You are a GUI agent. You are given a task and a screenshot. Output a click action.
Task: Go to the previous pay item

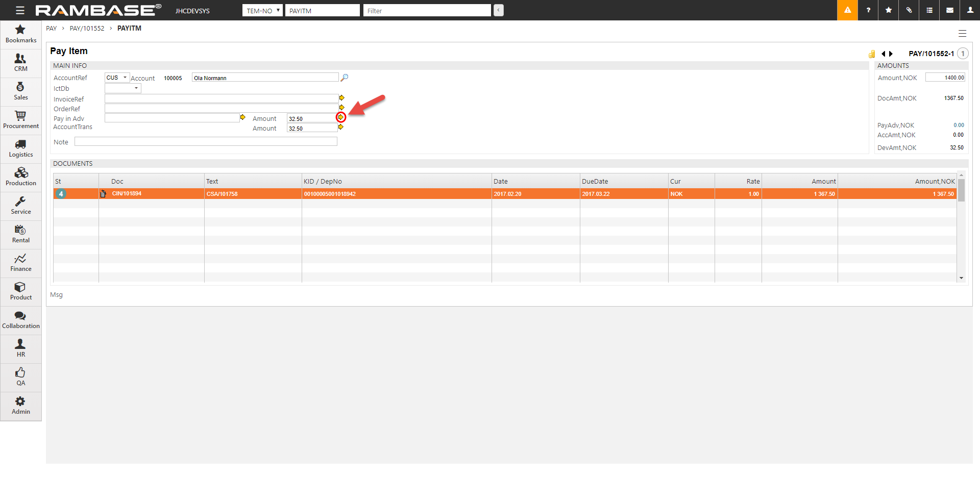click(883, 54)
